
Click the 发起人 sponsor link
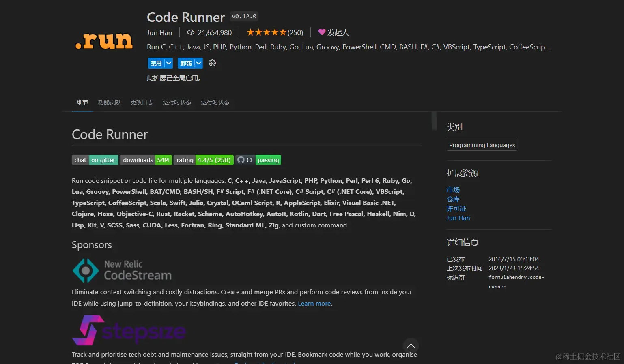point(338,32)
